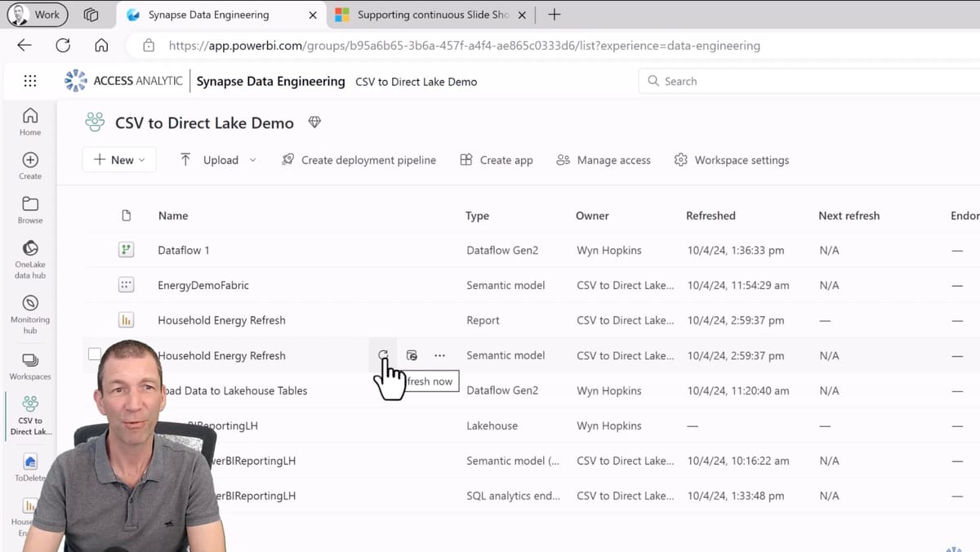
Task: Click refreshed time 10/4/24, 10:16:22 am
Action: [738, 461]
